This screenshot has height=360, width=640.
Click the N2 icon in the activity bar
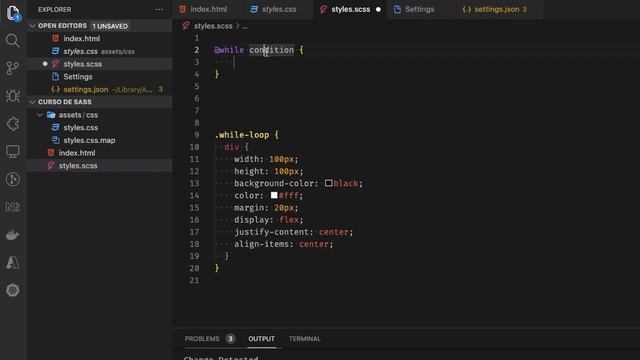click(x=13, y=207)
